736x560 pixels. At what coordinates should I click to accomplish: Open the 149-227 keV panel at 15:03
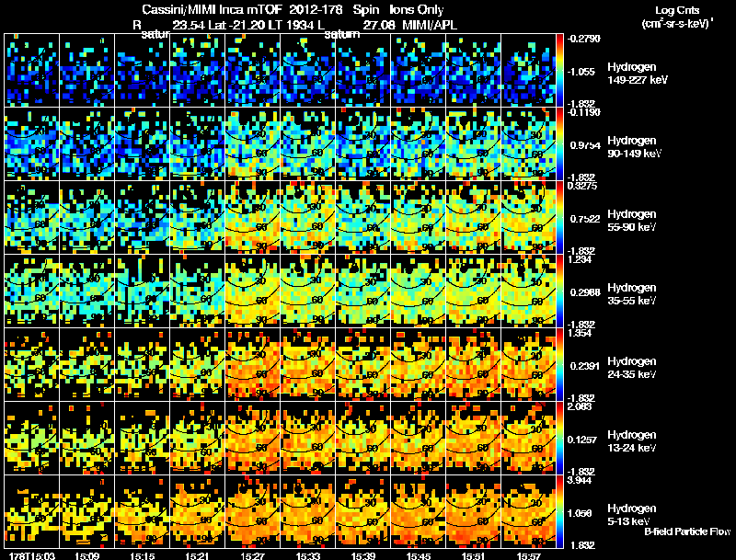coord(32,70)
